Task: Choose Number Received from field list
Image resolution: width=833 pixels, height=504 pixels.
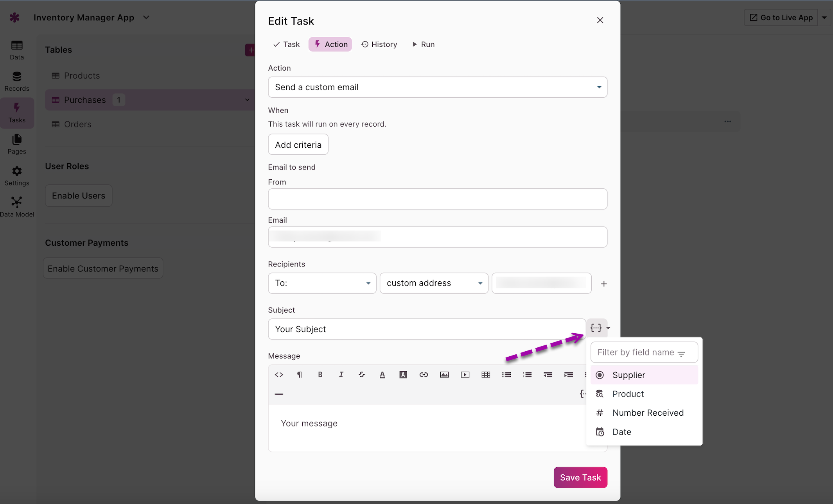Action: 644,413
